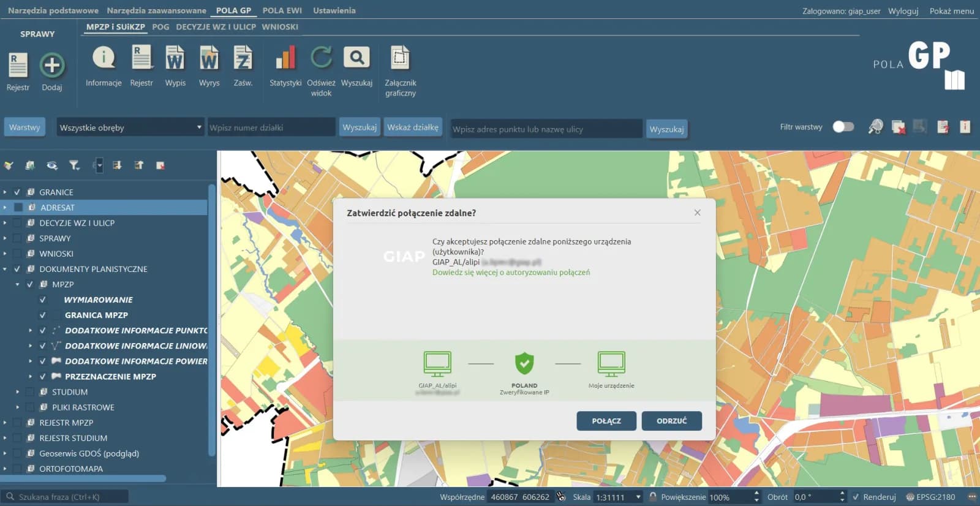Follow the Dowiedz się więcej link
Viewport: 980px width, 506px height.
point(511,273)
